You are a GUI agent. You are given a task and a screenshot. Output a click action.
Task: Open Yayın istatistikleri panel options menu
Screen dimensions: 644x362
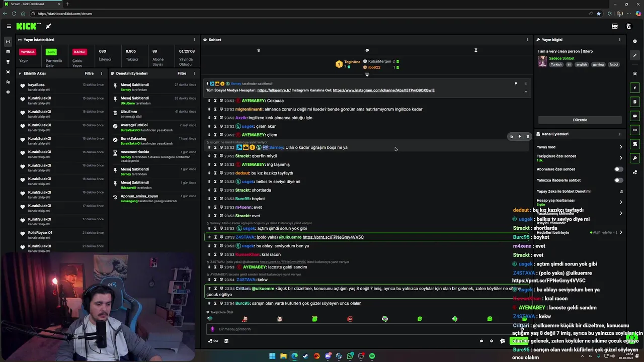point(194,40)
